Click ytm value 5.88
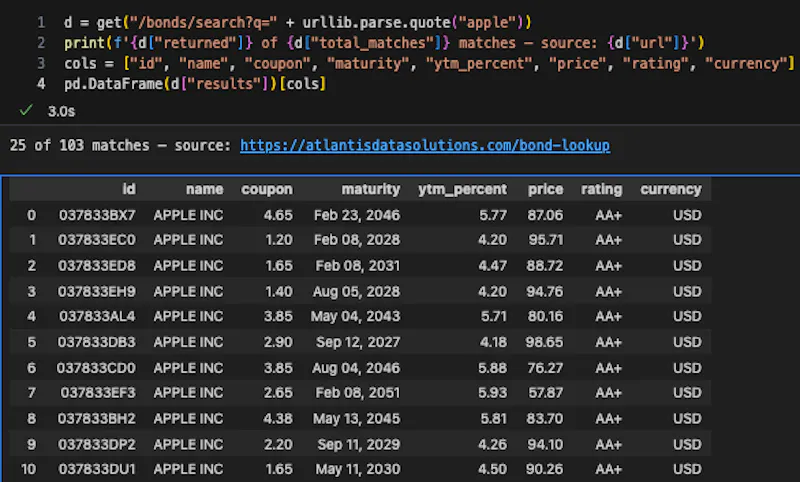Screen dimensions: 800x482 493,368
